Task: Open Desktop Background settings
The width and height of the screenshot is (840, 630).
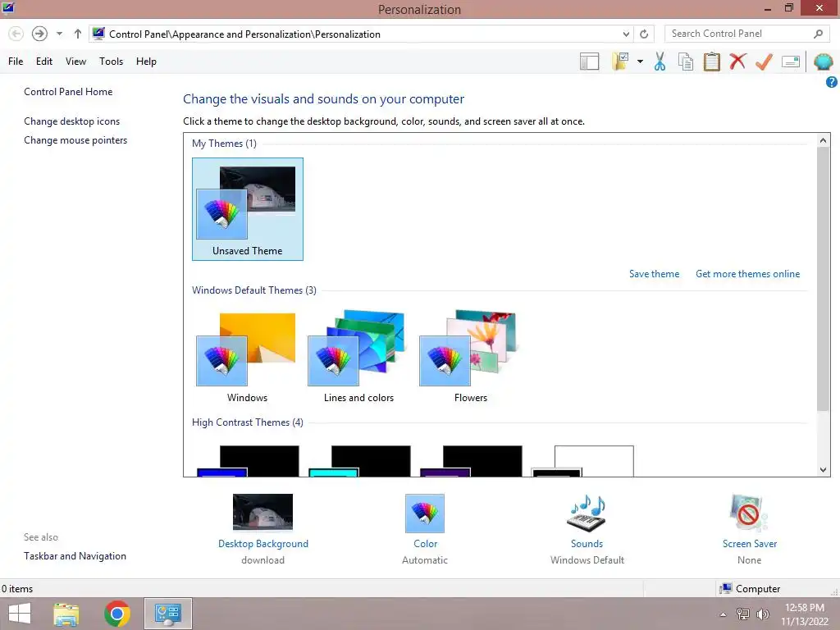Action: 263,529
